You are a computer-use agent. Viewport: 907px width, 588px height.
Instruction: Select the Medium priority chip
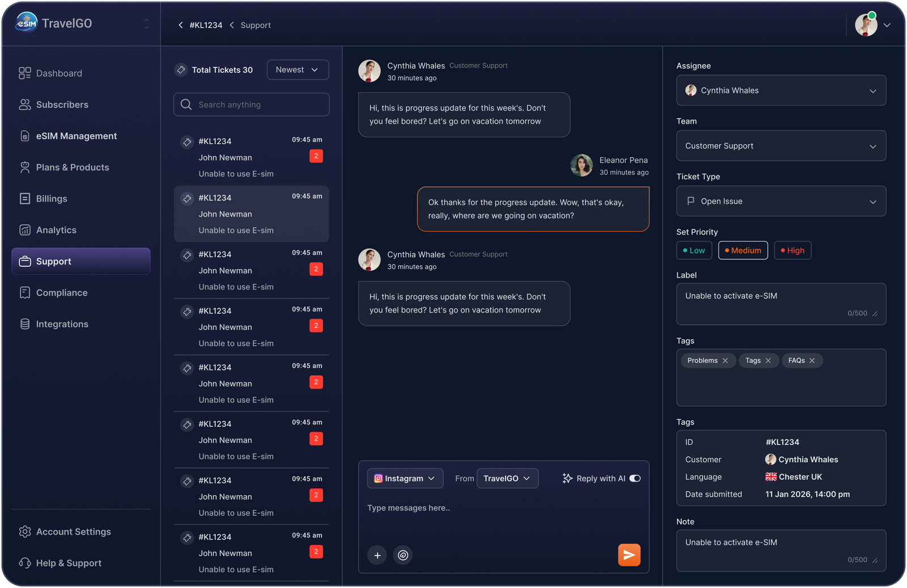[x=743, y=250]
